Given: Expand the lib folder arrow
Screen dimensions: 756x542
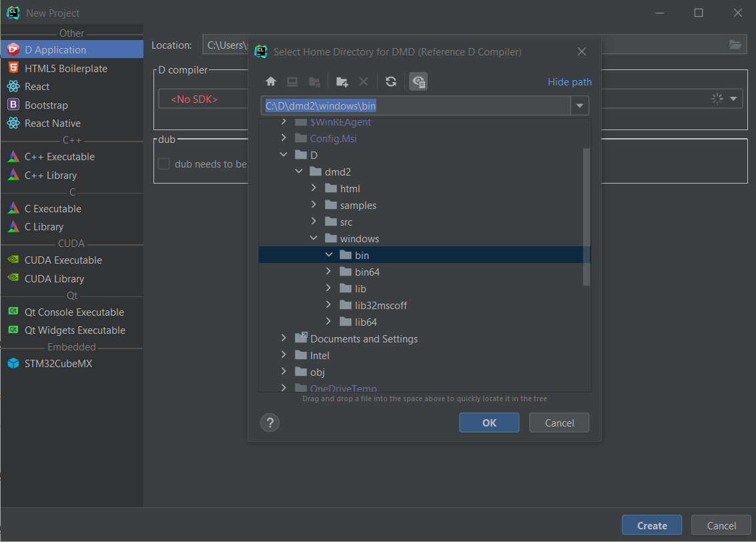Looking at the screenshot, I should tap(329, 288).
